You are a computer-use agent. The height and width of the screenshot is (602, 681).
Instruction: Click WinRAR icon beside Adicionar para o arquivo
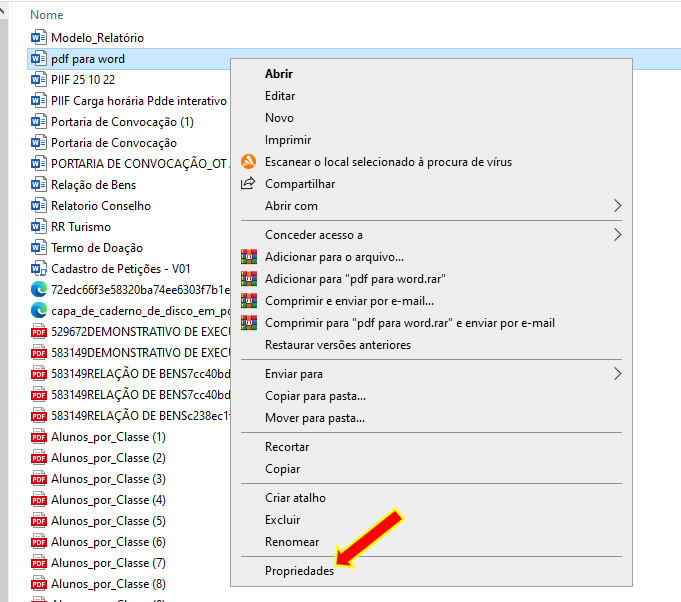[x=249, y=257]
